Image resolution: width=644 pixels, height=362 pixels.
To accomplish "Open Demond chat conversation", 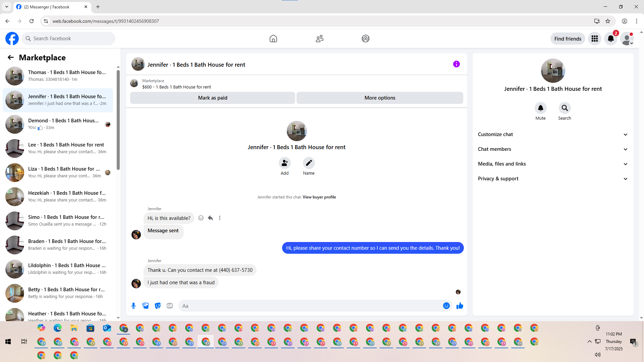I will [58, 124].
